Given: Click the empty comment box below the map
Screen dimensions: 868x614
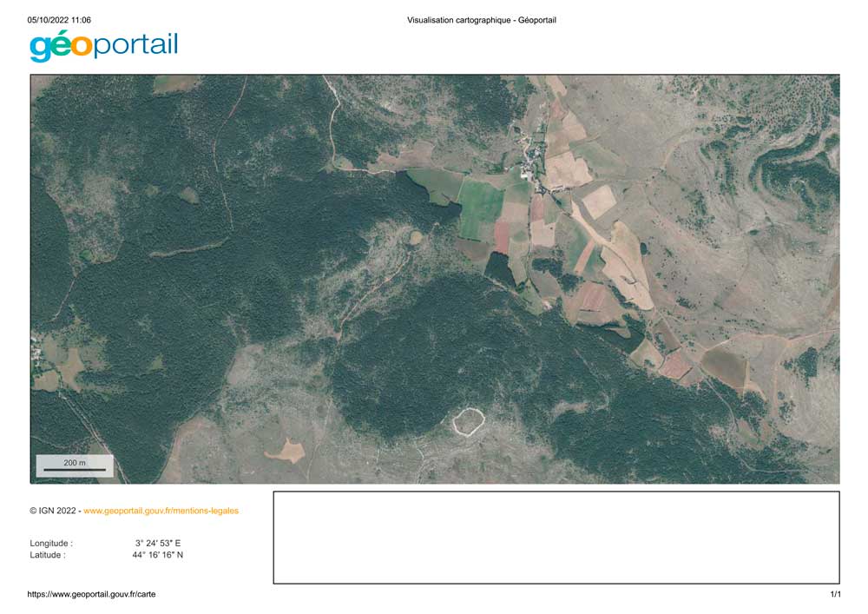Looking at the screenshot, I should 556,538.
